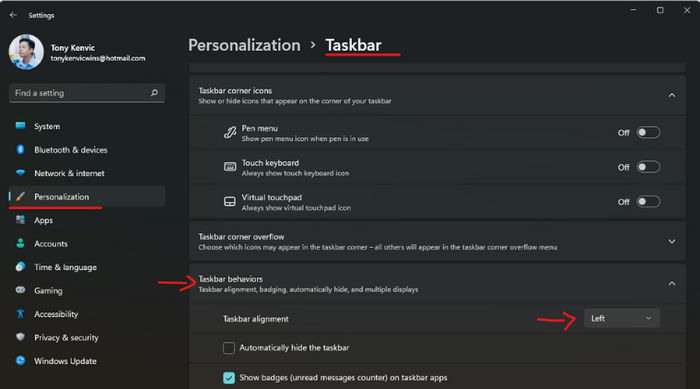The image size is (700, 389).
Task: Click the Time & language globe icon
Action: 20,267
